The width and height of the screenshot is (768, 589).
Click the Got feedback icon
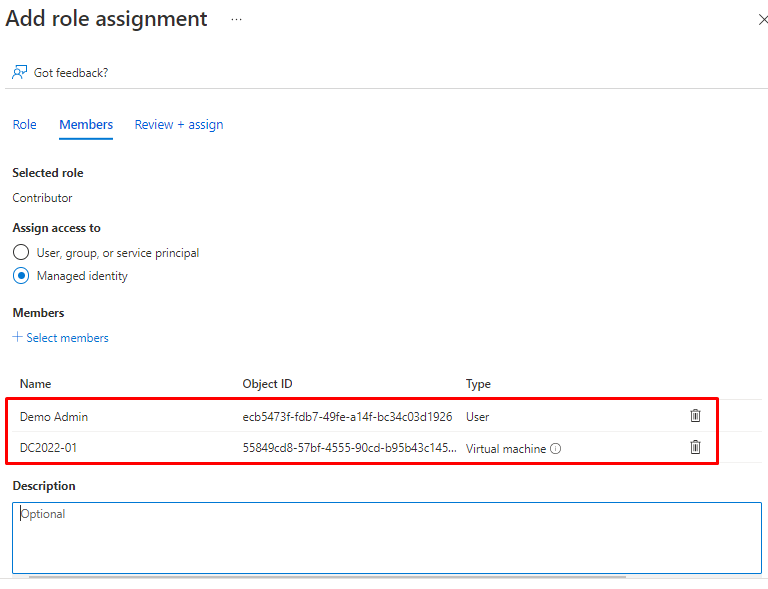click(20, 73)
